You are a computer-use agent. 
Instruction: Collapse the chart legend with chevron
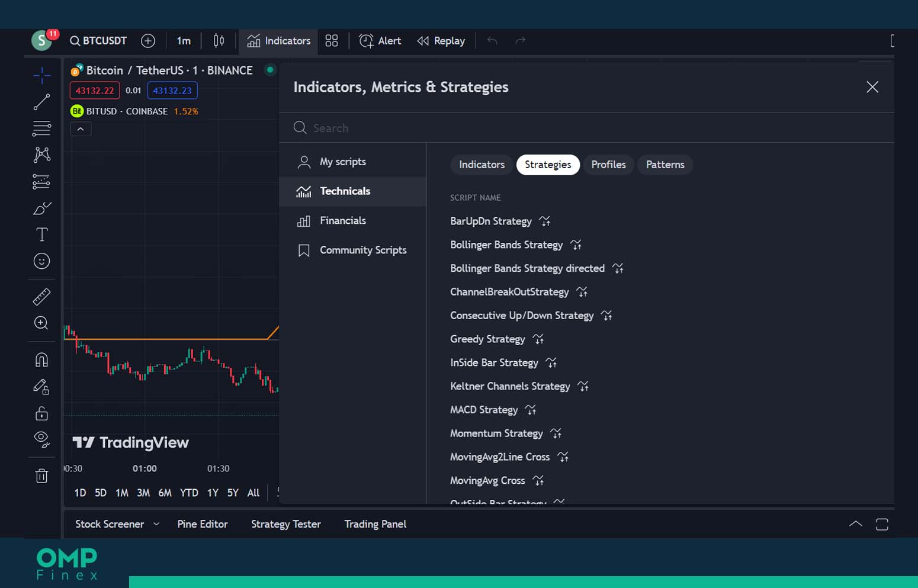(81, 129)
